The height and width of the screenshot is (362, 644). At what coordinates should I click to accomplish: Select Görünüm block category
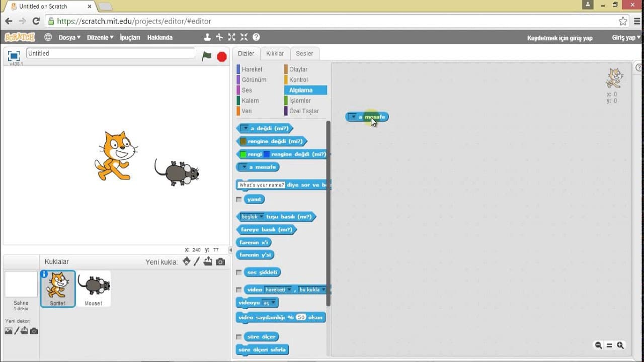pos(254,80)
